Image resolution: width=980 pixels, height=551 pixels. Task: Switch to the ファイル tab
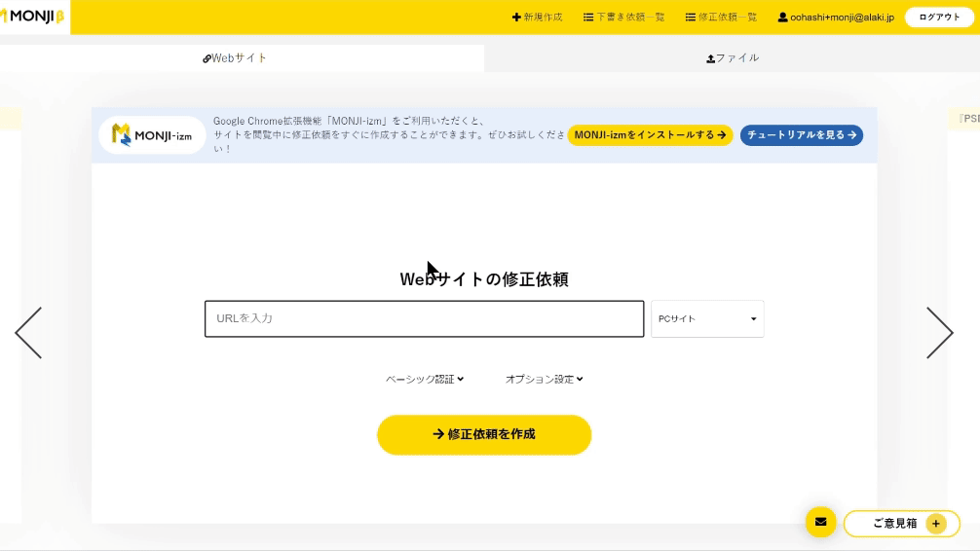pyautogui.click(x=733, y=58)
